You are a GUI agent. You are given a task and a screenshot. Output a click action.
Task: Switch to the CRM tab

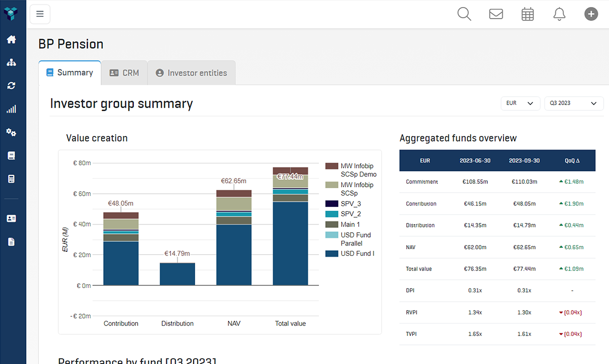tap(124, 73)
